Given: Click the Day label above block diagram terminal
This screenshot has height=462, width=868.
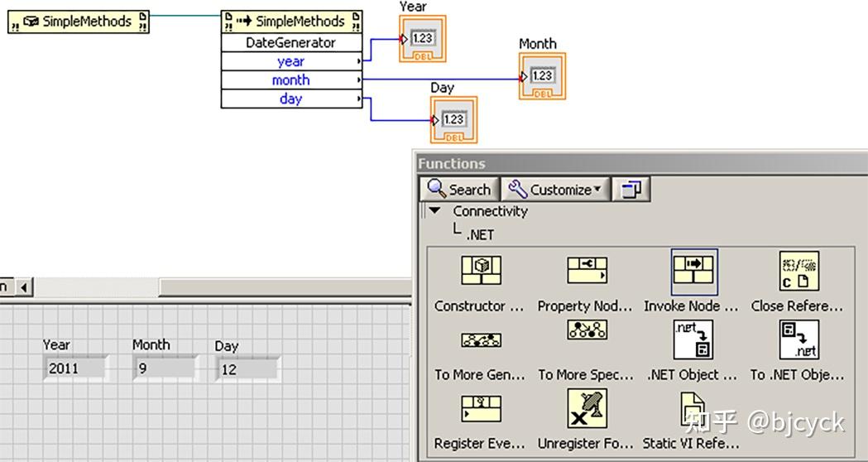Looking at the screenshot, I should point(443,88).
